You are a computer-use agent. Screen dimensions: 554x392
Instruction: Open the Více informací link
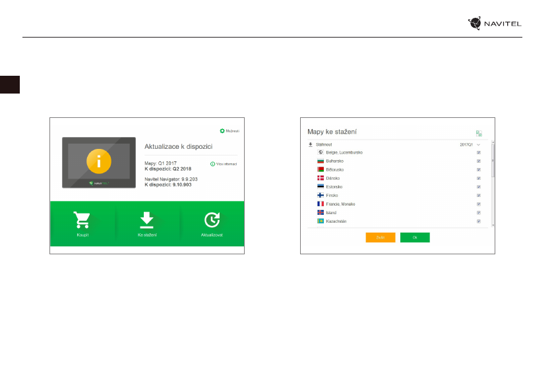click(x=225, y=164)
